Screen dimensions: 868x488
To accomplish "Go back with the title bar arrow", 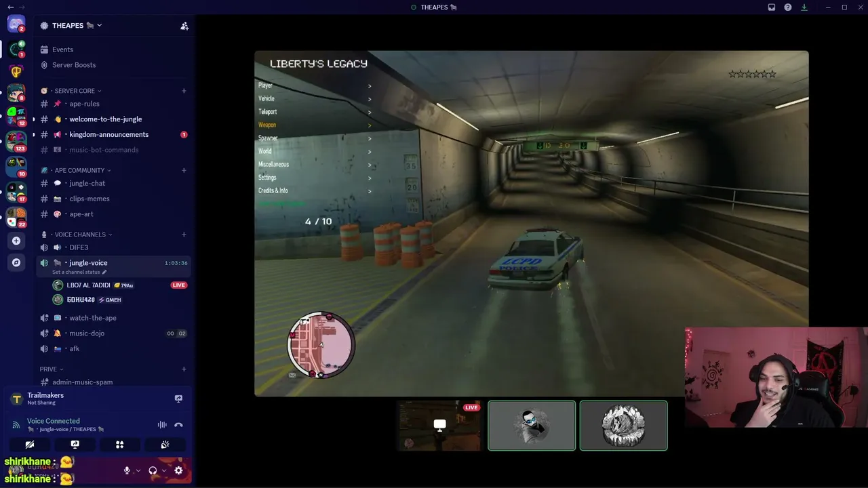I will pos(10,7).
